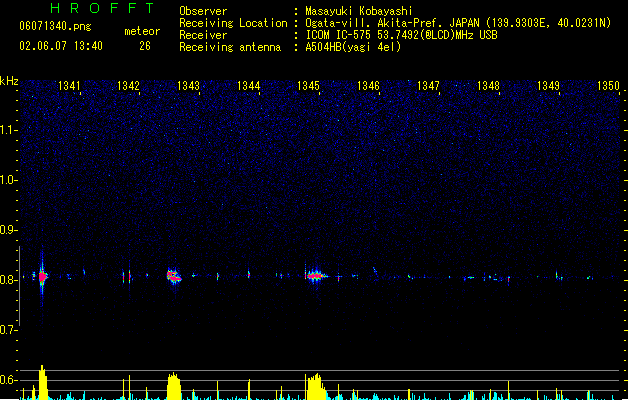Click the tallest yellow intensity bar before 1341
The image size is (629, 400).
pos(43,382)
